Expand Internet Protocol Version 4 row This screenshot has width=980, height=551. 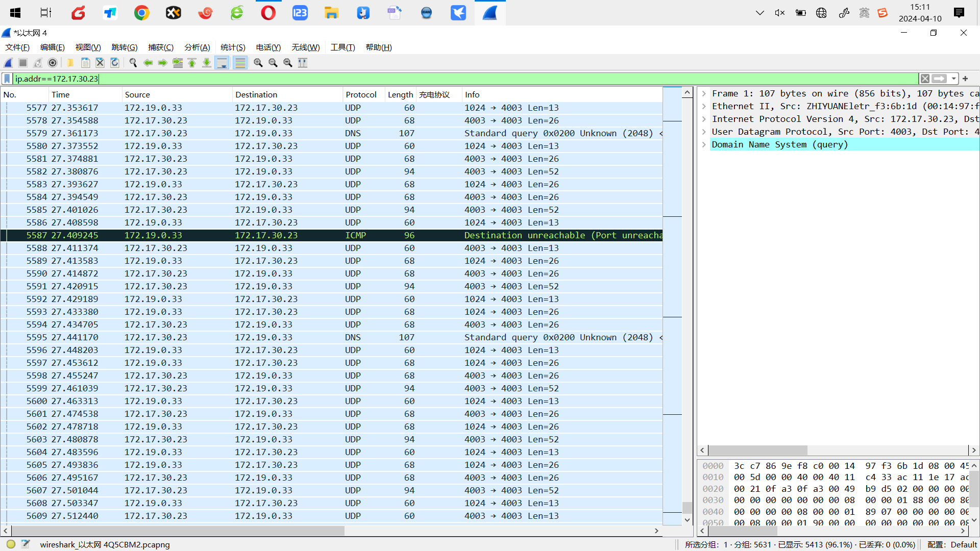tap(704, 119)
